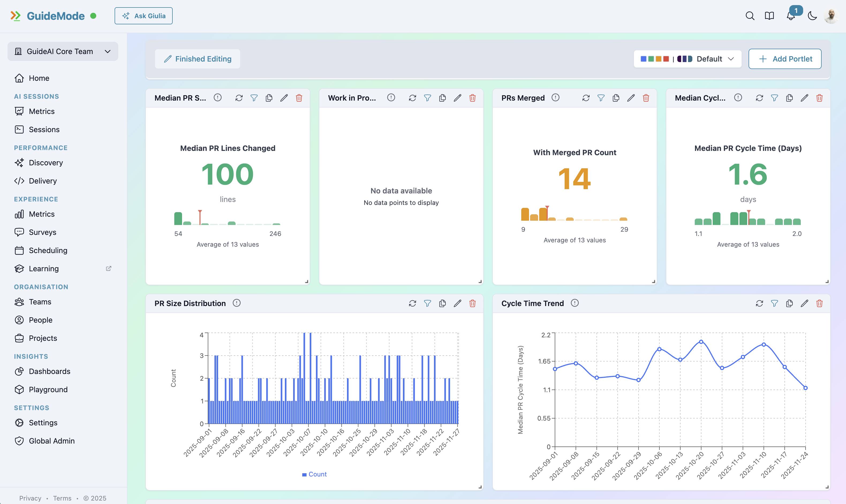Open external link beside Learning
Viewport: 846px width, 504px height.
point(108,268)
